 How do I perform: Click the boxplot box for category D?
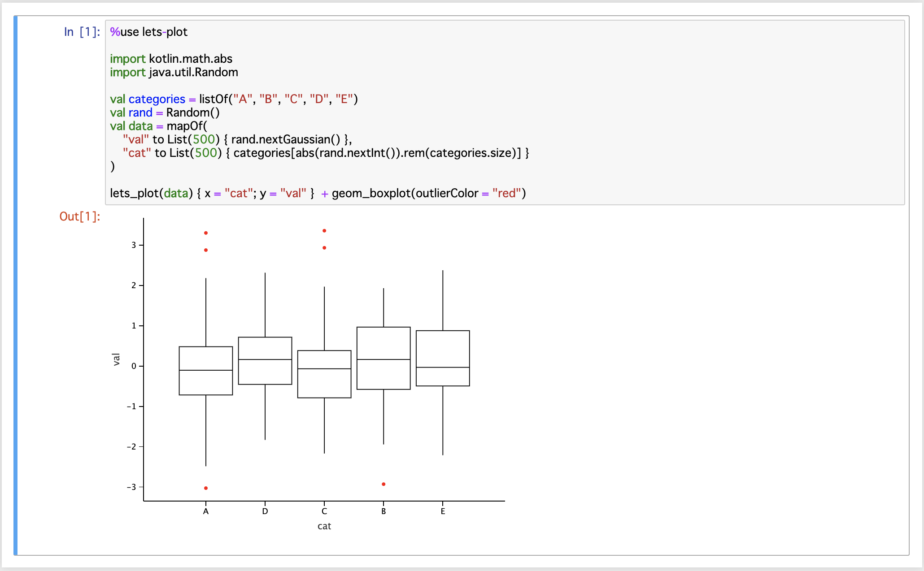265,361
